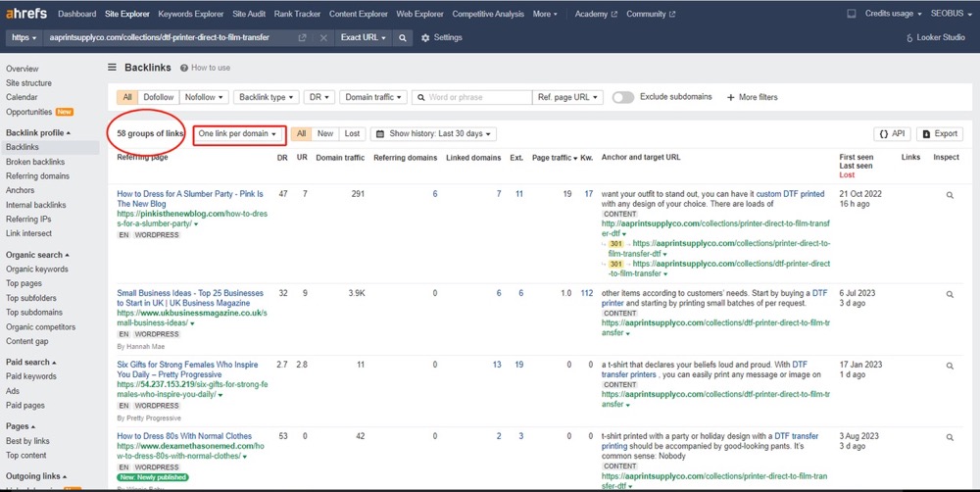Open the external link icon beside the URL
The height and width of the screenshot is (492, 980).
pos(303,38)
